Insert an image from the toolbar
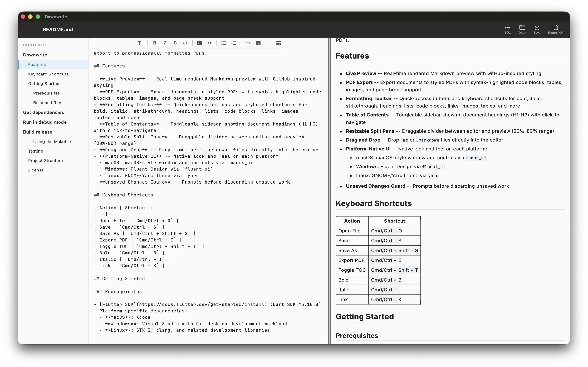The height and width of the screenshot is (367, 588). pyautogui.click(x=258, y=43)
